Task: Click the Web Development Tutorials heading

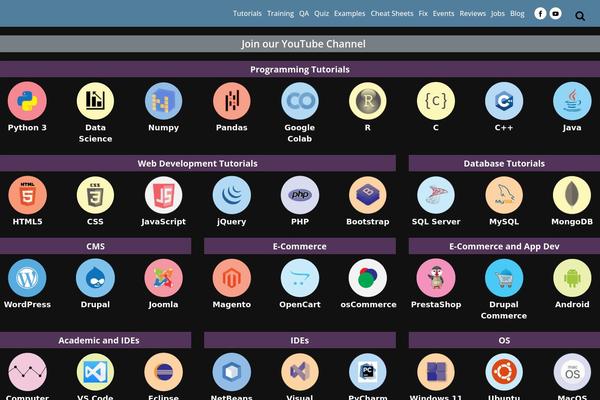Action: (198, 163)
